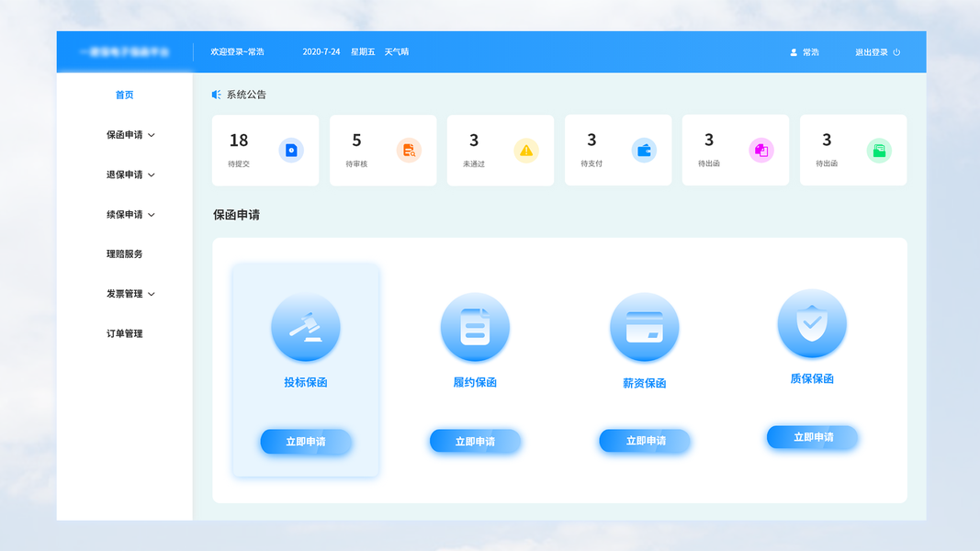Click the shield check icon for 质保保函
Screen dimensions: 980x551
click(812, 323)
